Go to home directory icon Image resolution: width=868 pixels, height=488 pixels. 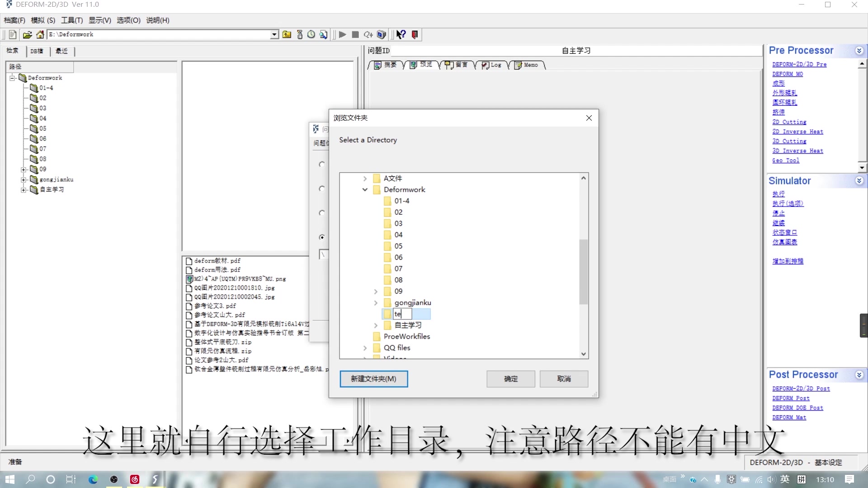click(x=40, y=35)
